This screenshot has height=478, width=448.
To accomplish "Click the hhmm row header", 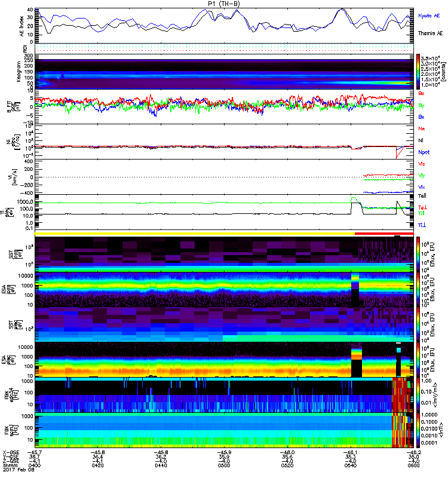I will pyautogui.click(x=10, y=465).
